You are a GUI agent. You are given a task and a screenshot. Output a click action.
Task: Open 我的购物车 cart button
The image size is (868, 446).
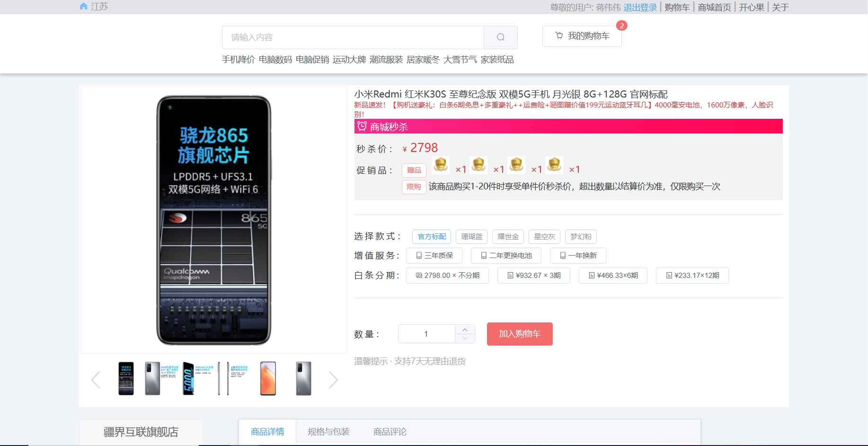coord(582,36)
